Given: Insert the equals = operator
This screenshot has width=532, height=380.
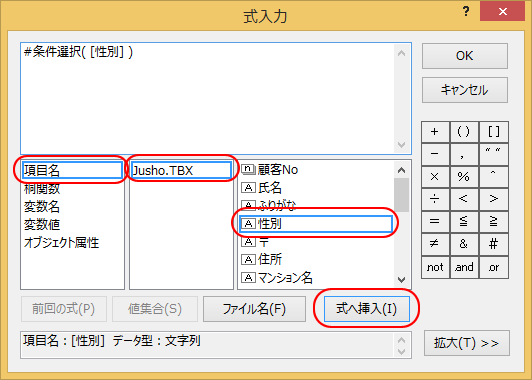Looking at the screenshot, I should [435, 222].
